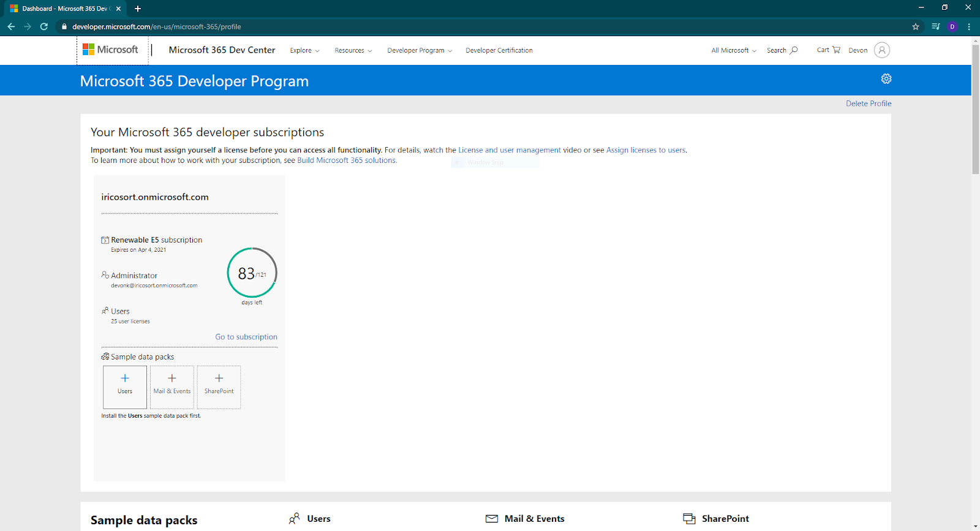
Task: Click Delete Profile link
Action: click(x=869, y=104)
